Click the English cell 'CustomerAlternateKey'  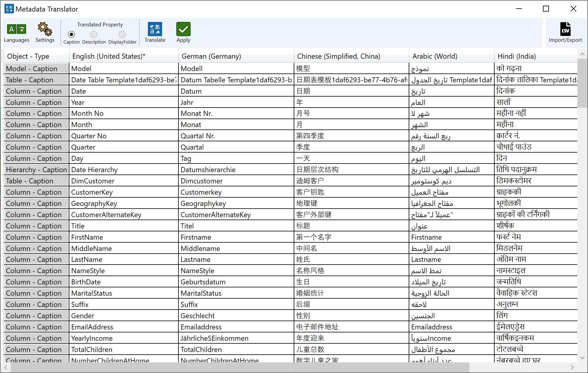(x=124, y=214)
